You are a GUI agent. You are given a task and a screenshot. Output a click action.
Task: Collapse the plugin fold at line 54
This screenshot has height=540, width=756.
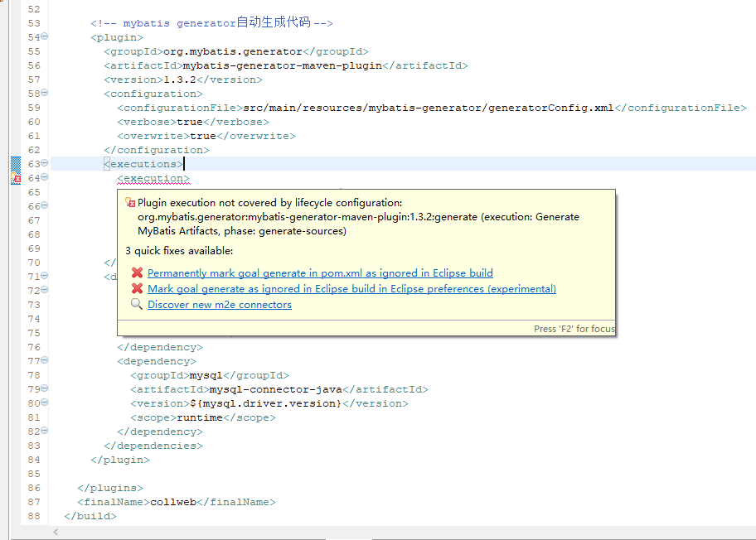45,36
